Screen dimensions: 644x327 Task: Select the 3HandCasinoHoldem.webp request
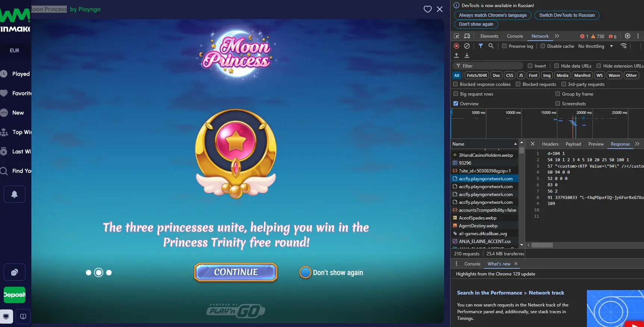pyautogui.click(x=484, y=155)
